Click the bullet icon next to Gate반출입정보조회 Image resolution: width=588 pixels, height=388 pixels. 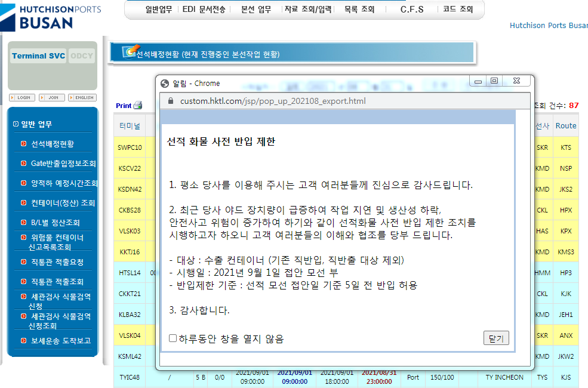click(x=24, y=163)
